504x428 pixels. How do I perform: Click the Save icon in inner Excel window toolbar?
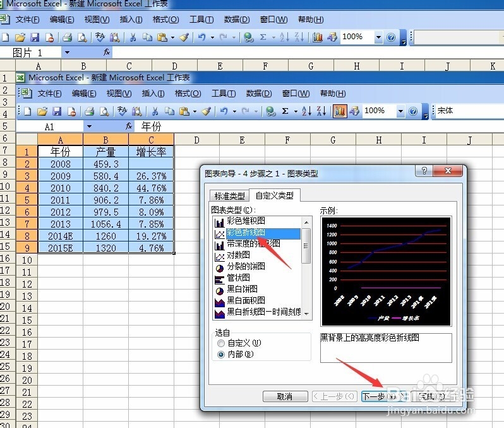57,111
